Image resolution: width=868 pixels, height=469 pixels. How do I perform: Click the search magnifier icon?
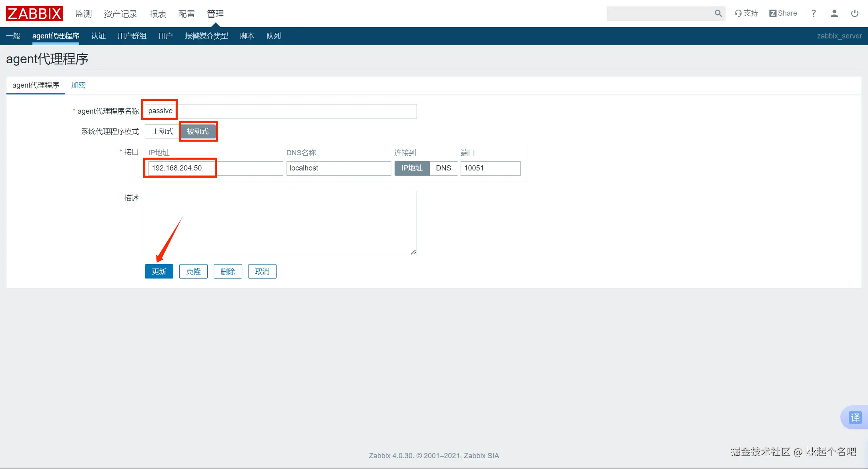718,14
